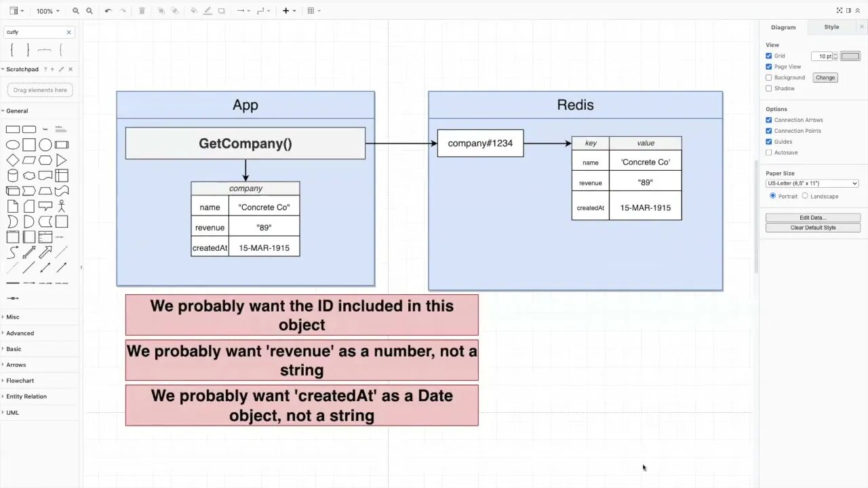Select the callout speech bubble shape
868x488 pixels.
(x=45, y=206)
